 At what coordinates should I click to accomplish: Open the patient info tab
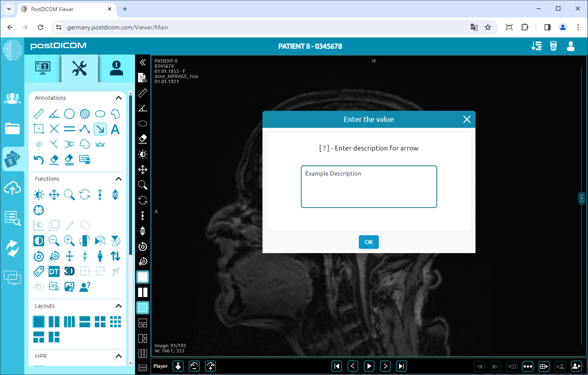tap(116, 68)
